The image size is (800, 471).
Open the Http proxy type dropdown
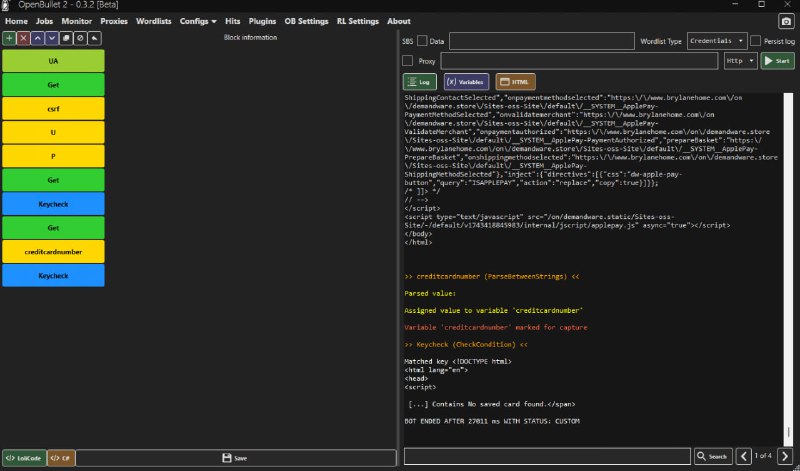pos(740,61)
